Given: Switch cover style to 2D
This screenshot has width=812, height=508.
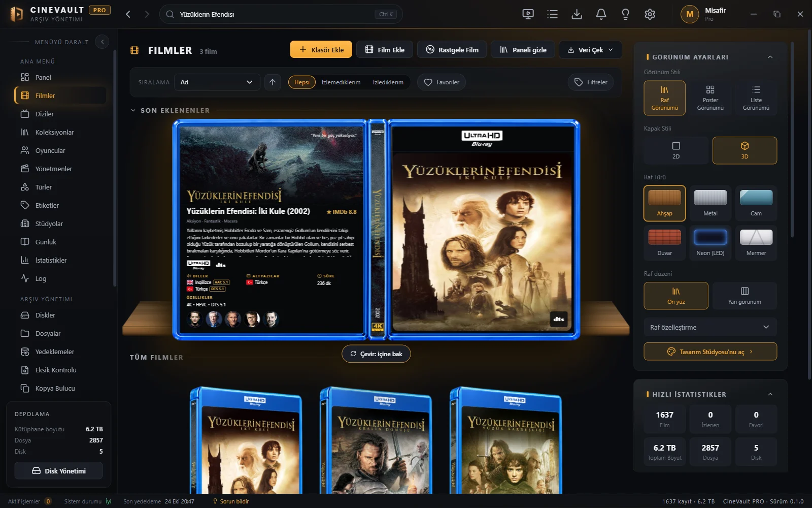Looking at the screenshot, I should pyautogui.click(x=676, y=150).
